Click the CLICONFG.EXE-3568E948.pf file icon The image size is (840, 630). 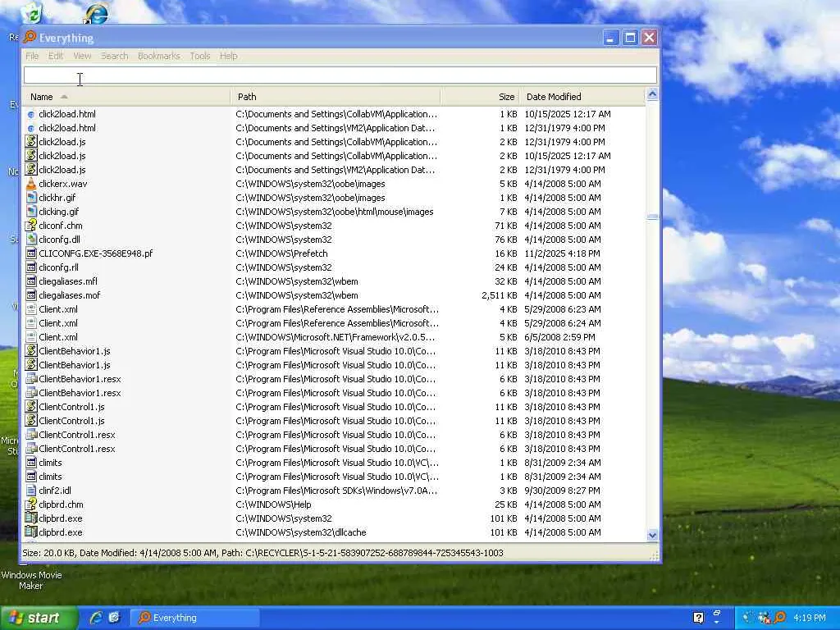tap(31, 253)
